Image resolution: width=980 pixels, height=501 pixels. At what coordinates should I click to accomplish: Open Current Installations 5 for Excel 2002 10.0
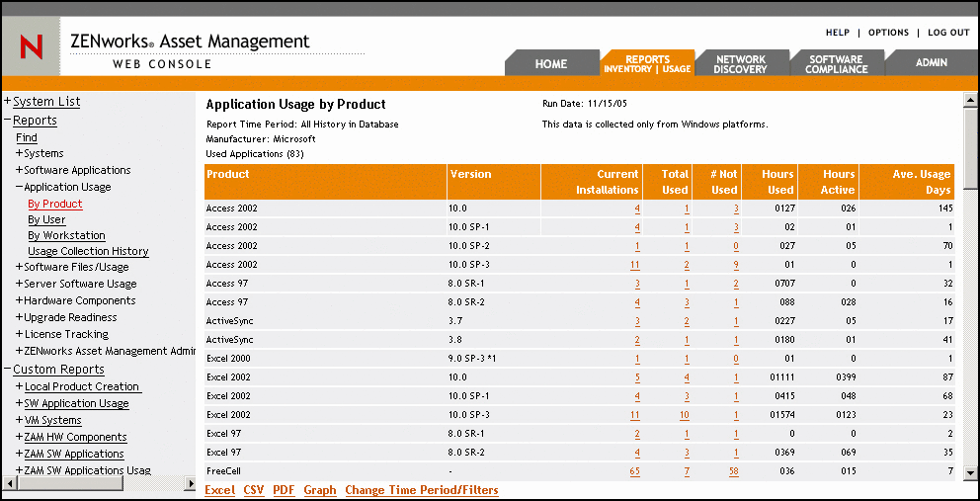point(637,377)
